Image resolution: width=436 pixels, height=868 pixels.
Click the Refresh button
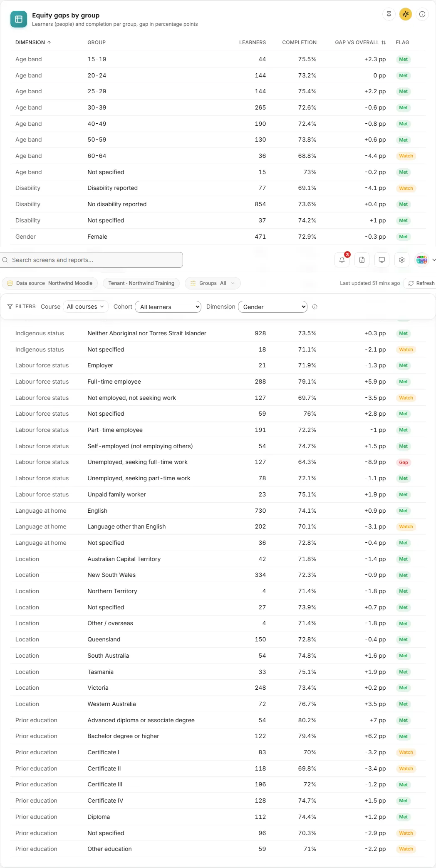(421, 283)
